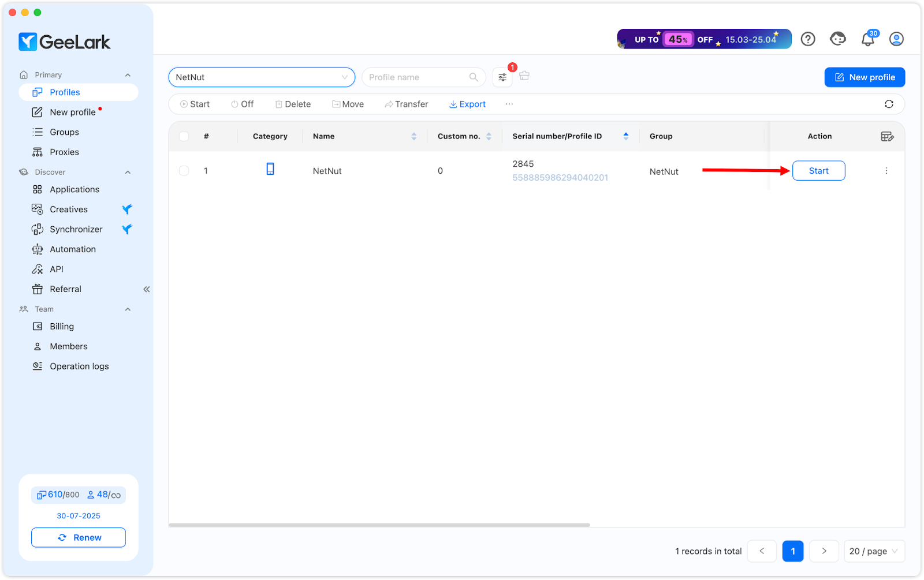Click the refresh icon in the toolbar
The image size is (924, 580).
click(889, 104)
